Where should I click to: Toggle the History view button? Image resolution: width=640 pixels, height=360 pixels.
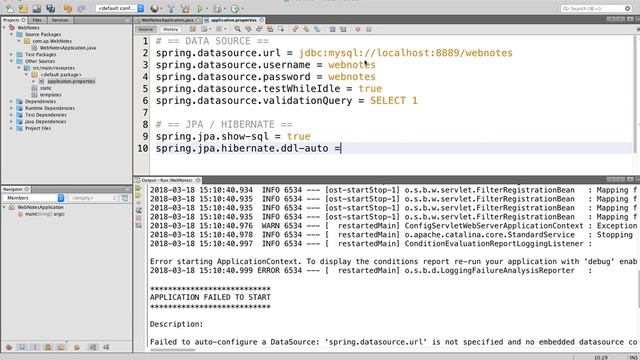click(171, 29)
